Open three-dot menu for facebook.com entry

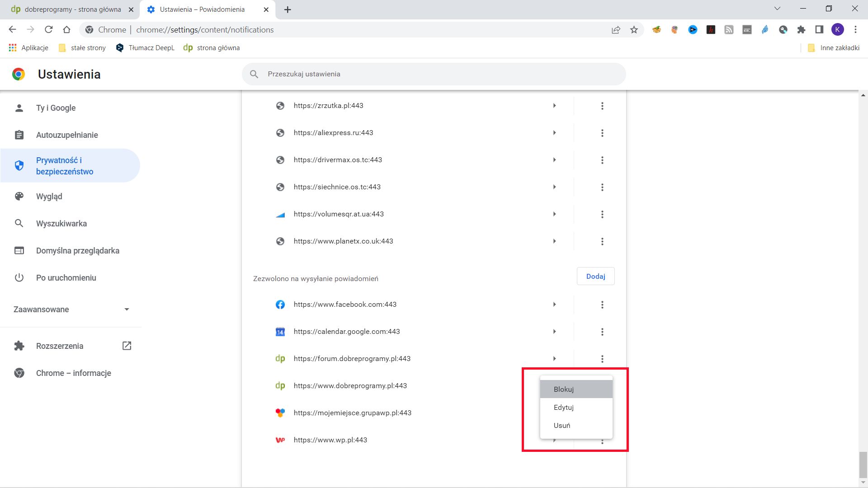[602, 304]
